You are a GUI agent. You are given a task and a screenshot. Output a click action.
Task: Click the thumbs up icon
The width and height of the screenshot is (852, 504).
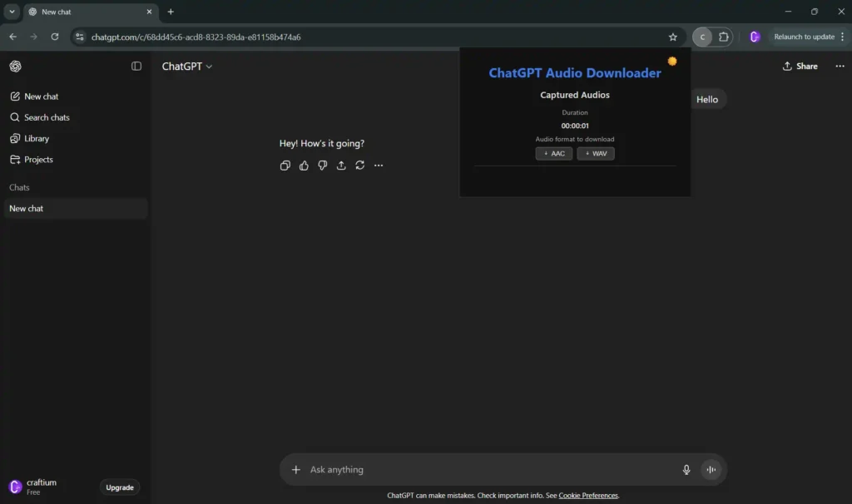coord(304,166)
